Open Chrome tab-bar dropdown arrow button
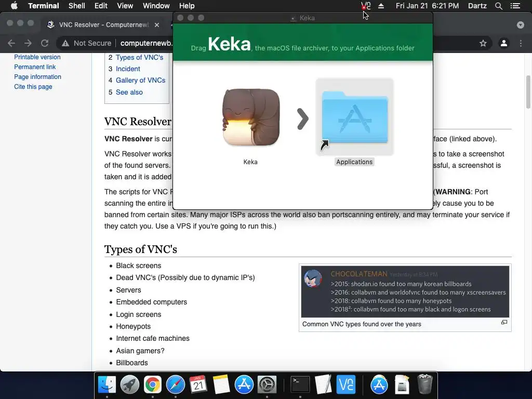532x399 pixels. pyautogui.click(x=520, y=25)
